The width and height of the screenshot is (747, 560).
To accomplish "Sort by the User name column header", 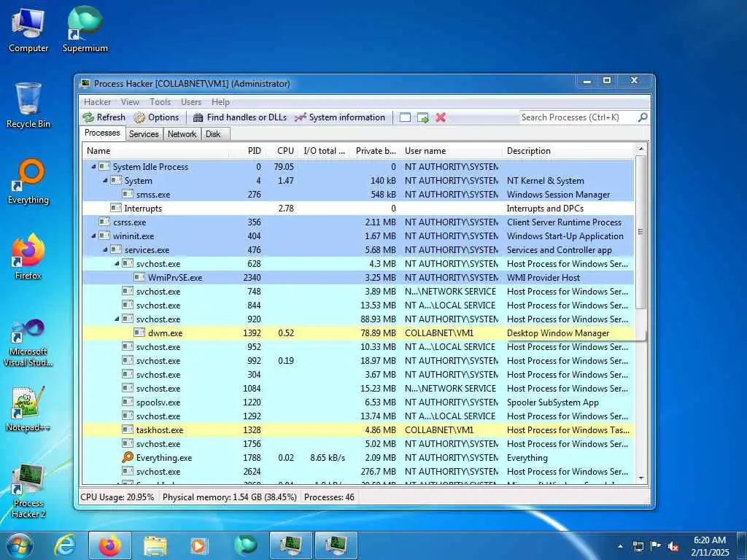I will [x=451, y=151].
